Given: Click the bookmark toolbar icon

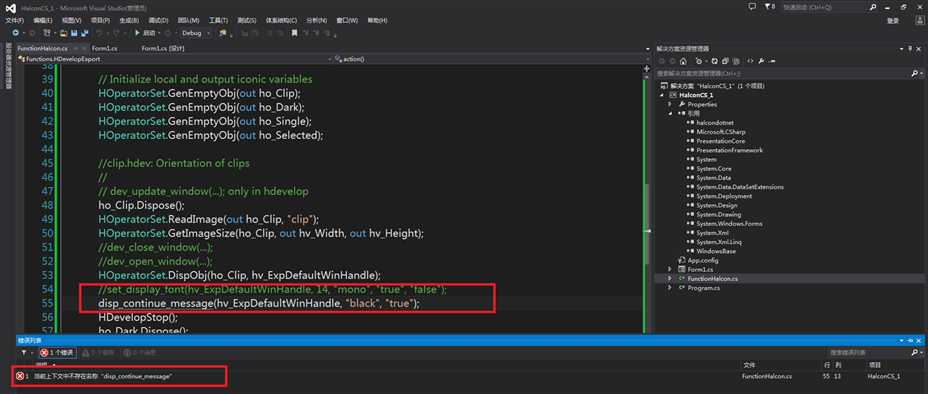Looking at the screenshot, I should [294, 33].
